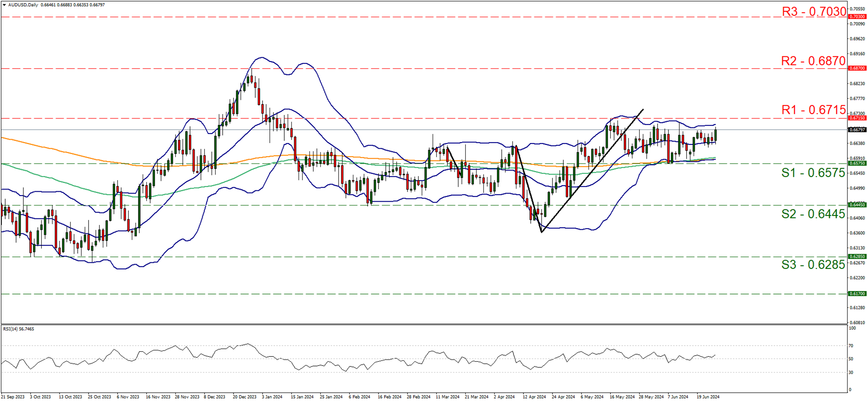Click the R1 - 0.6715 resistance label
The height and width of the screenshot is (402, 868).
(x=813, y=110)
